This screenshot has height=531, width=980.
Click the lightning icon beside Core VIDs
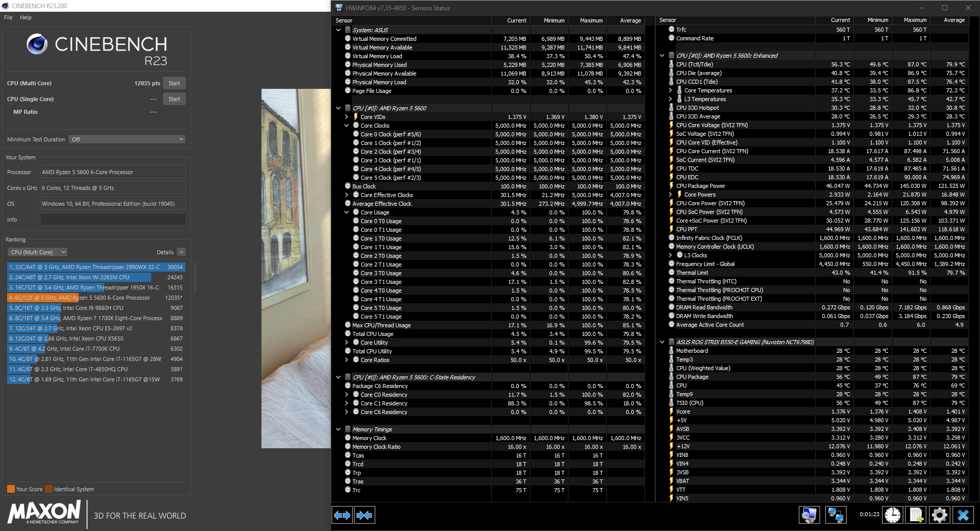[356, 117]
